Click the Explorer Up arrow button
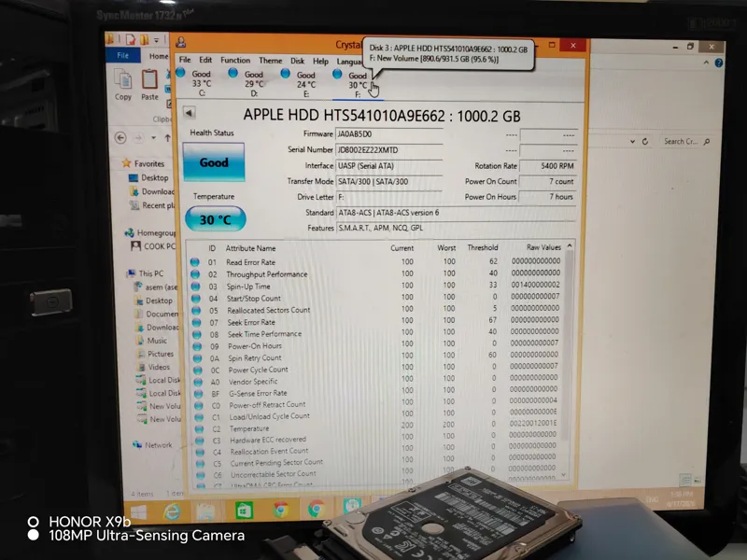The image size is (747, 560). click(167, 138)
